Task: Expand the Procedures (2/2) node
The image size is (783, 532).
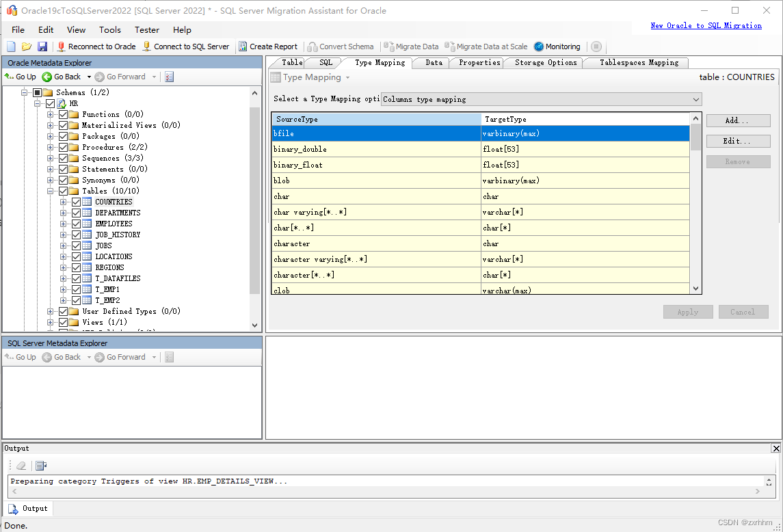Action: (50, 148)
